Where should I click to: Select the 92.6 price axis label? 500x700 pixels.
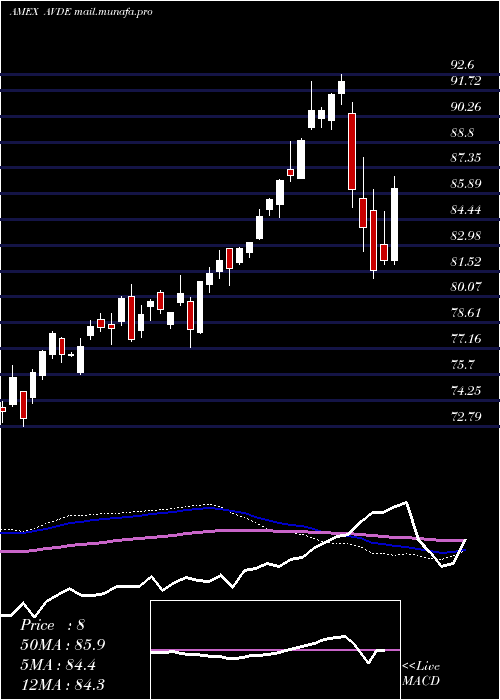point(462,65)
